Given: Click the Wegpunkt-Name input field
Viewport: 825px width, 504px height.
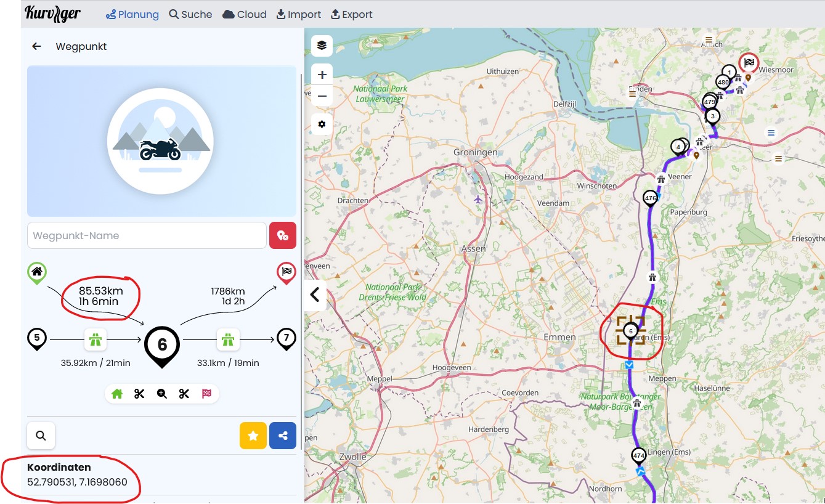Looking at the screenshot, I should click(x=147, y=235).
